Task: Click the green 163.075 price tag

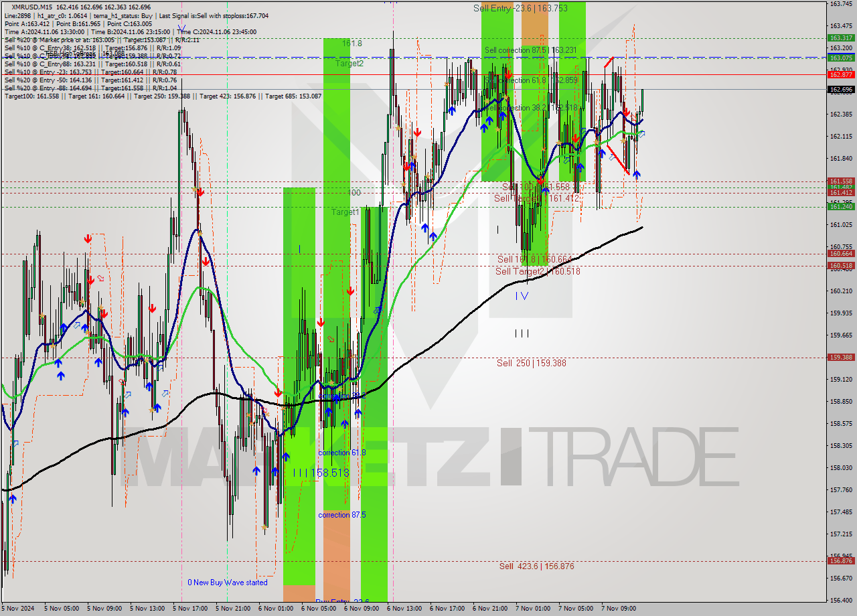Action: coord(841,58)
